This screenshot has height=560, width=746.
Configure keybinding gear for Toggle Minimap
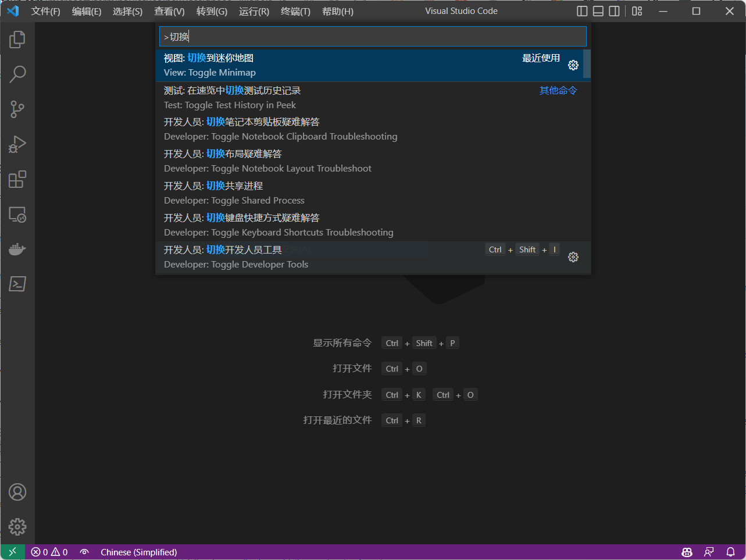pos(573,65)
